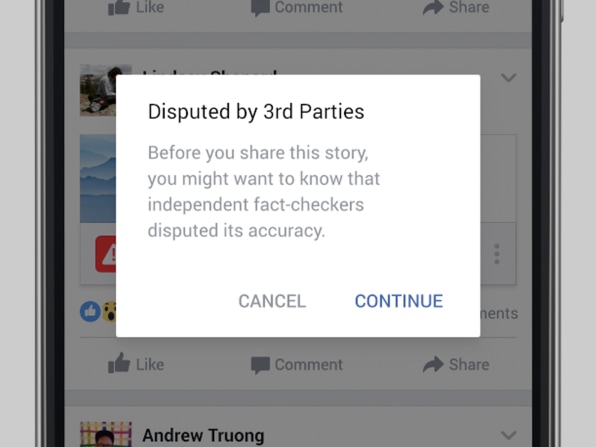
Task: Tap the Comment speech bubble icon under the disputed post
Action: click(260, 365)
